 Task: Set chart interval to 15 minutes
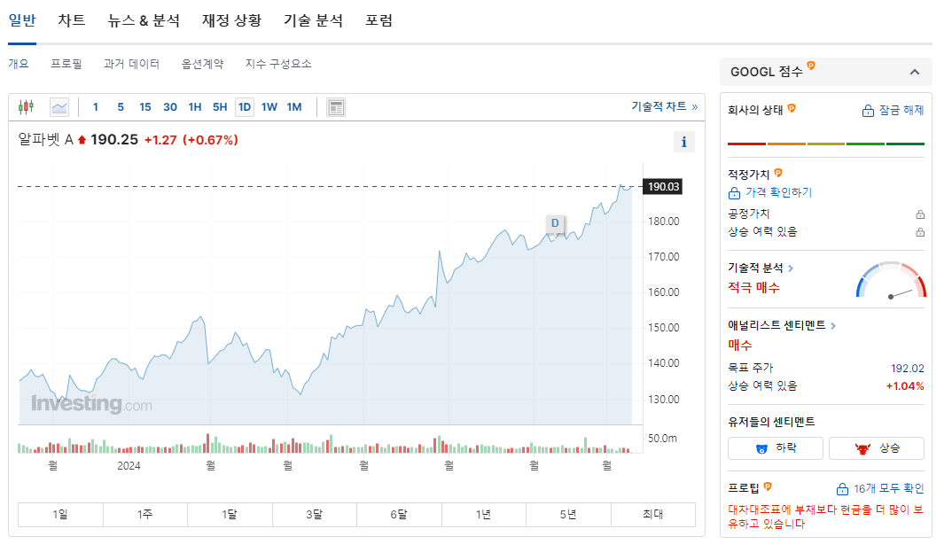tap(145, 107)
